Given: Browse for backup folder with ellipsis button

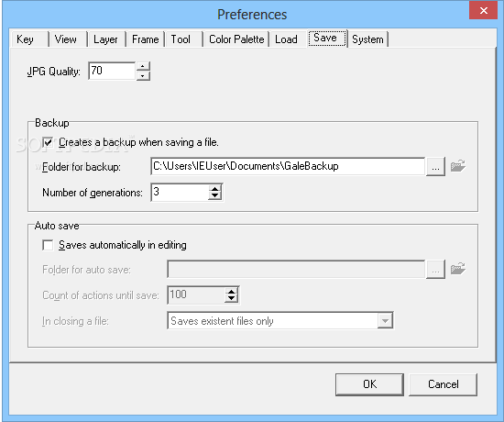Looking at the screenshot, I should [x=435, y=166].
